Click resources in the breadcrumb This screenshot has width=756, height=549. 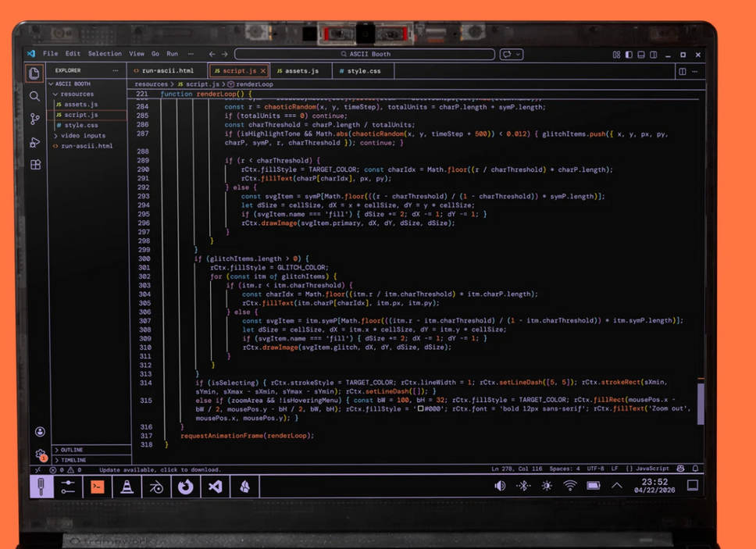coord(152,84)
